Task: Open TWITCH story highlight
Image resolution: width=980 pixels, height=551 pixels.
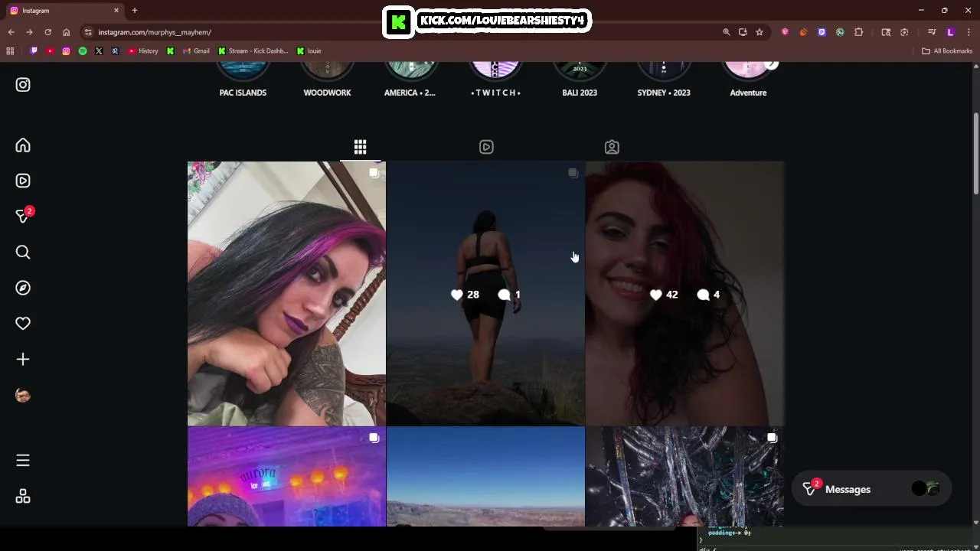Action: [495, 80]
